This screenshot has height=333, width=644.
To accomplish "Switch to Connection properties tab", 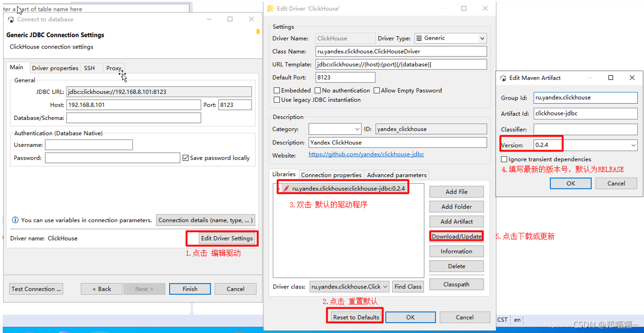I will (331, 175).
